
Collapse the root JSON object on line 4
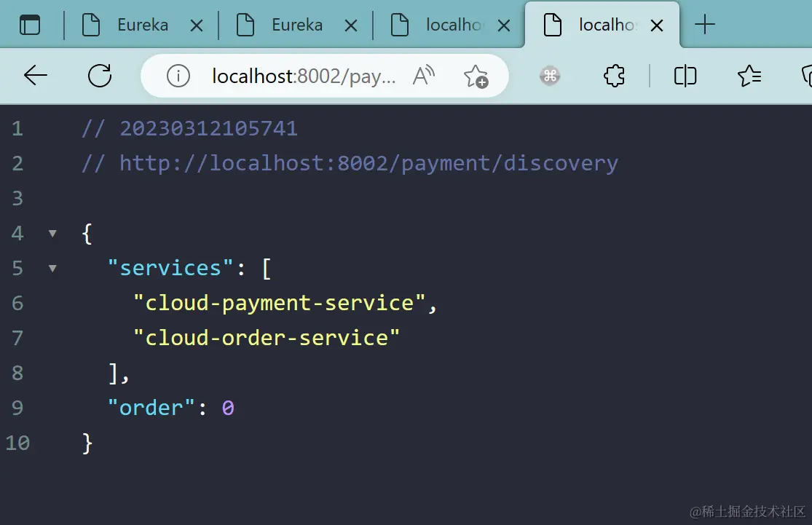(x=52, y=234)
